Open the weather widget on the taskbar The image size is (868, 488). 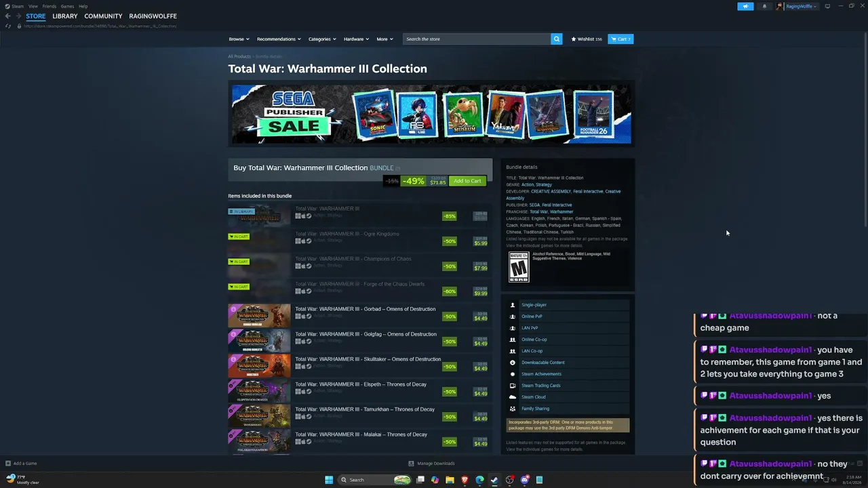[22, 480]
